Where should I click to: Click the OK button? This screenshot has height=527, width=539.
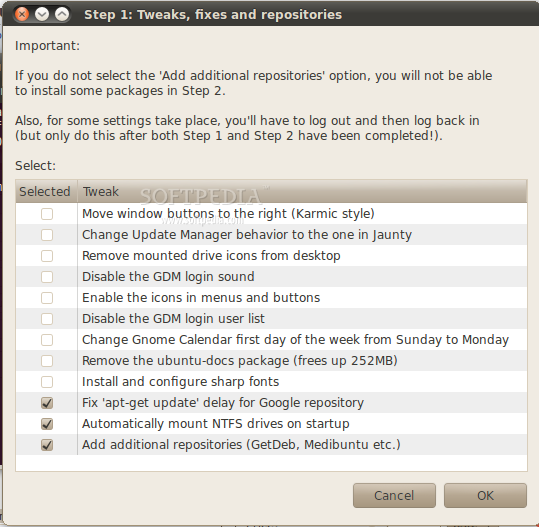click(485, 495)
